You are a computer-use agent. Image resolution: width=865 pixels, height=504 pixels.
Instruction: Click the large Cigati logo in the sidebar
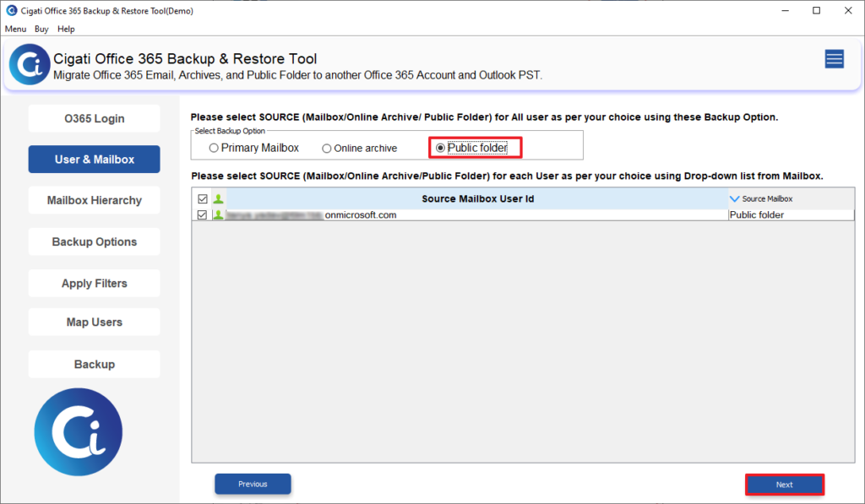coord(79,431)
